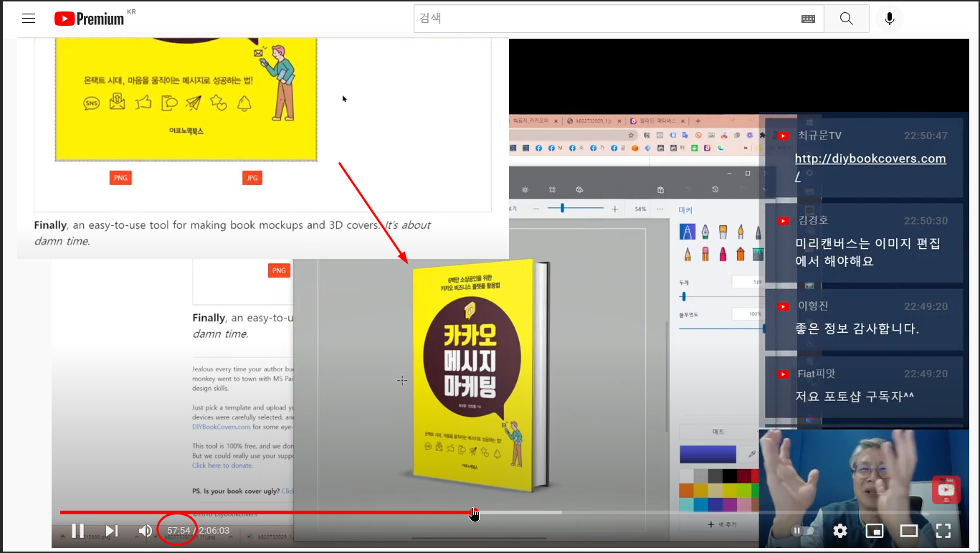Select the marker brush
Viewport: 980px width, 553px height.
(687, 232)
